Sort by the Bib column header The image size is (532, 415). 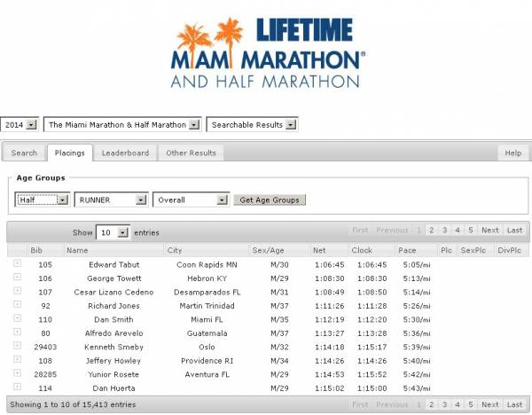click(45, 250)
